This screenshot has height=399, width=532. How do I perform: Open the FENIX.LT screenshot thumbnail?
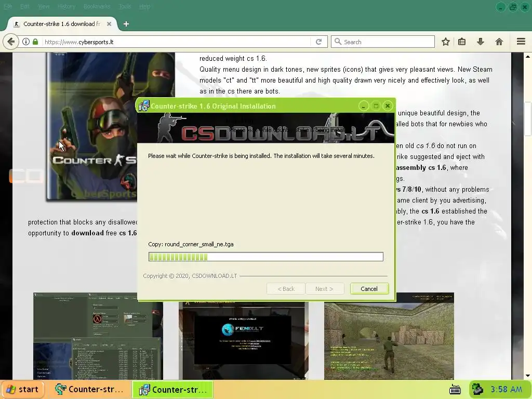click(x=244, y=340)
